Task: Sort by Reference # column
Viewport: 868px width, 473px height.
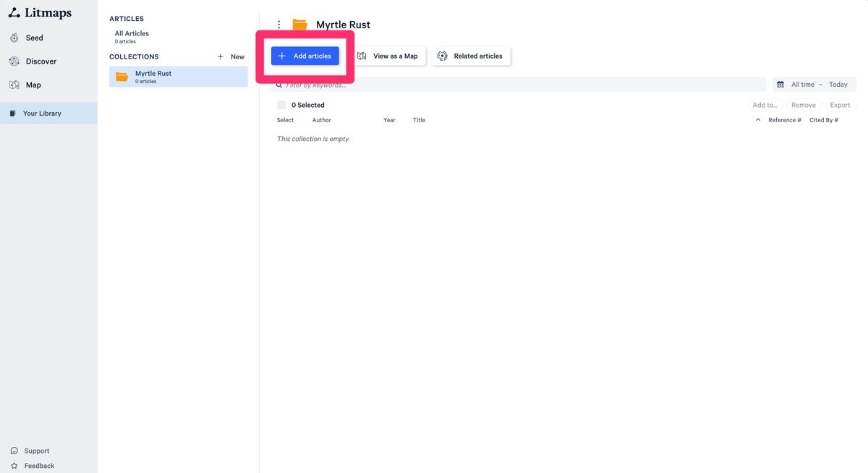Action: pos(785,120)
